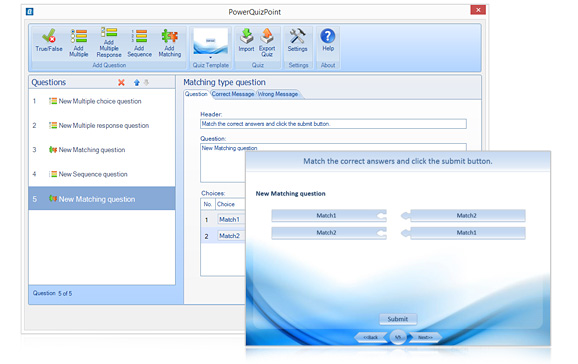Move question up with blue arrow
The image size is (578, 364).
[x=137, y=83]
